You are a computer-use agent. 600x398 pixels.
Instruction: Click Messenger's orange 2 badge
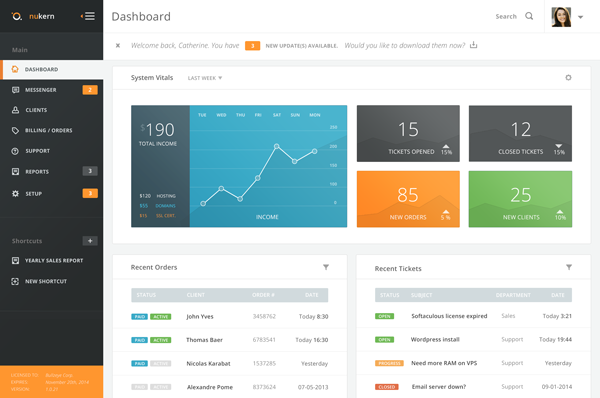click(x=90, y=90)
